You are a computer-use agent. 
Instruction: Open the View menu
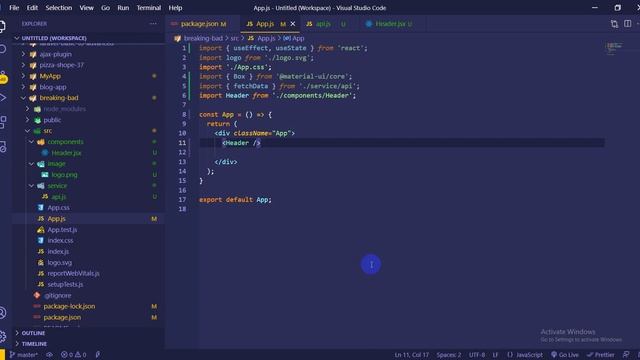click(87, 8)
